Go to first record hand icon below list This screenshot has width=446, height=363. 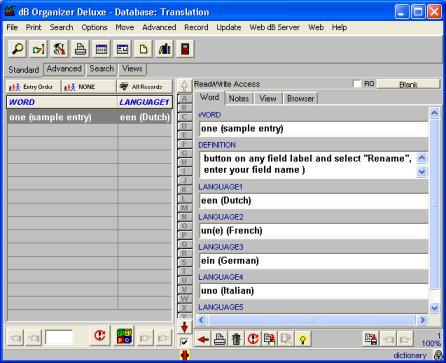pyautogui.click(x=15, y=338)
